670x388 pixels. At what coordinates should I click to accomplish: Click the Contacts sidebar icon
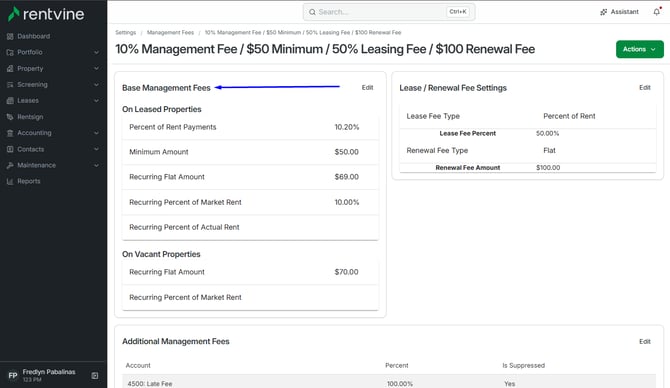click(10, 149)
